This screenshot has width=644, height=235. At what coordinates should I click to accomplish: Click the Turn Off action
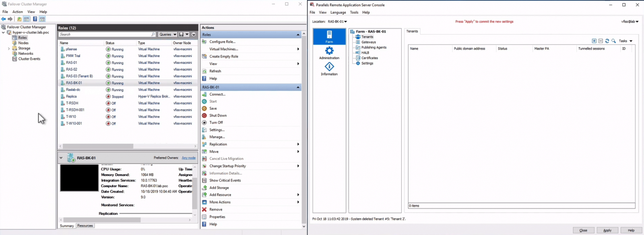tap(216, 123)
